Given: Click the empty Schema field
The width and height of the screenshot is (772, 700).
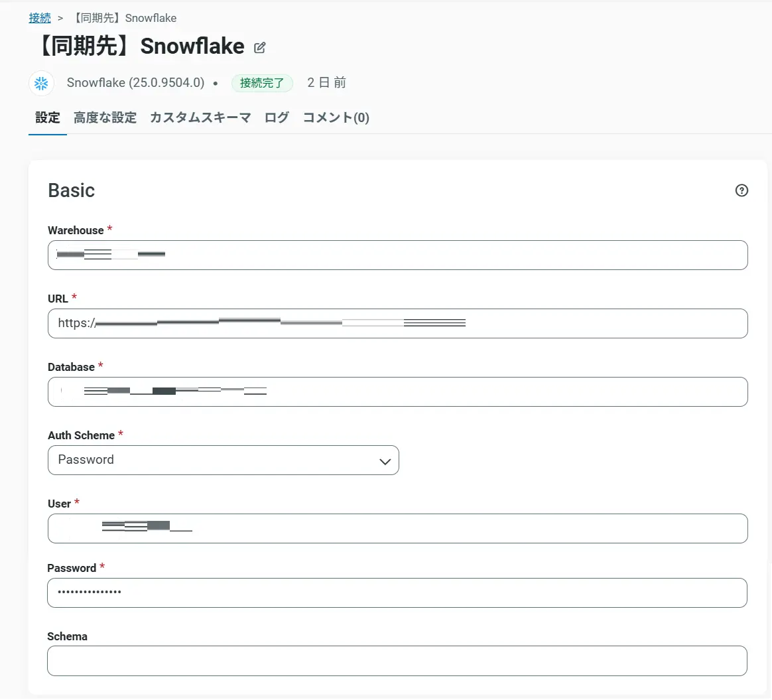Looking at the screenshot, I should pos(397,661).
